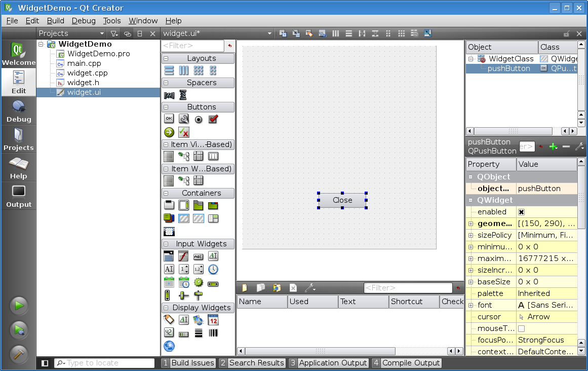Pick the Grid Layout icon in Layouts
The width and height of the screenshot is (588, 371).
click(x=199, y=70)
